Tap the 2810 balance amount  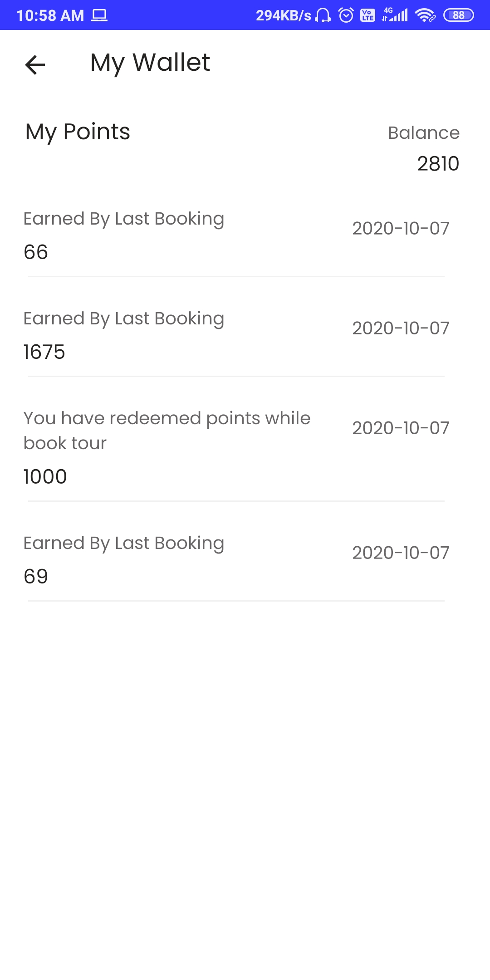[438, 163]
